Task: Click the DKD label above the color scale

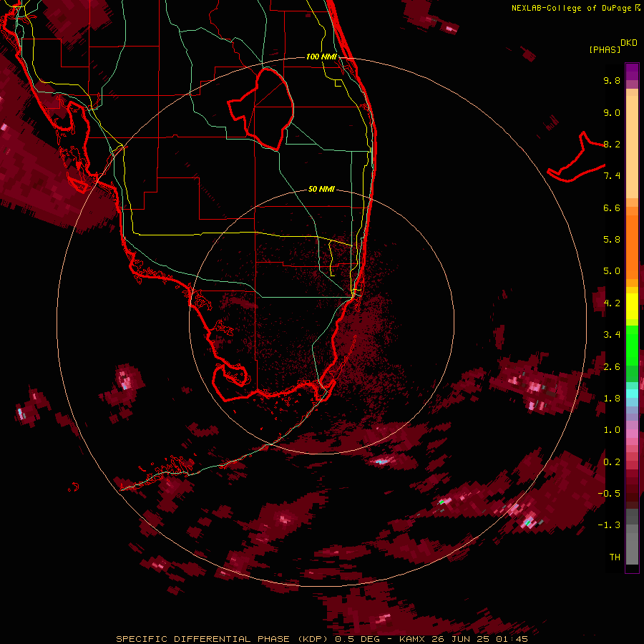Action: pyautogui.click(x=629, y=43)
